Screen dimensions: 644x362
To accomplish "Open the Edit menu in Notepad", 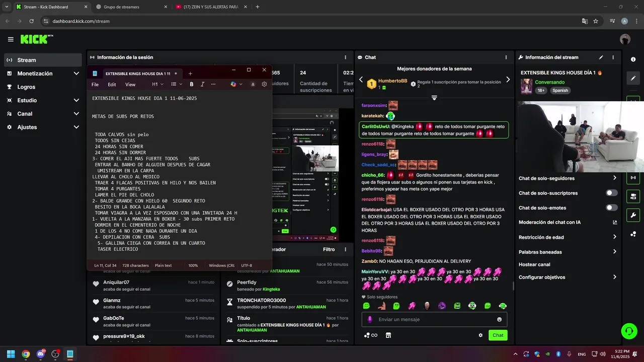I will pyautogui.click(x=112, y=84).
